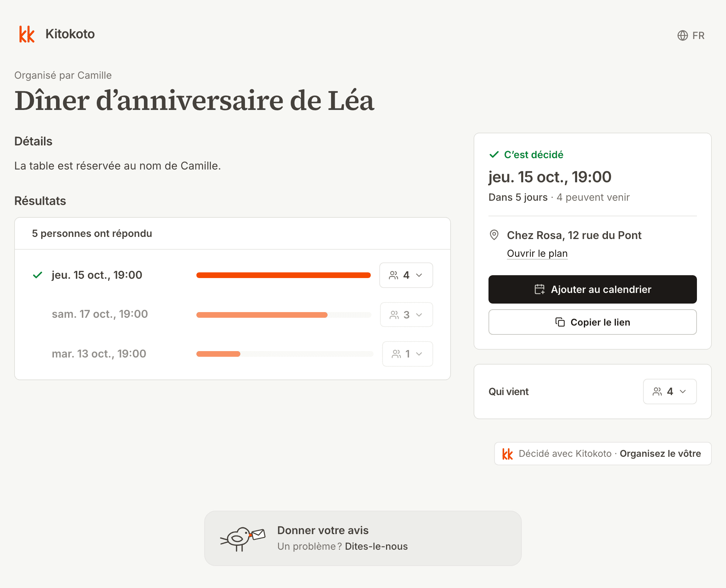Click the Kitokoto logo icon in the header
Image resolution: width=726 pixels, height=588 pixels.
coord(27,34)
